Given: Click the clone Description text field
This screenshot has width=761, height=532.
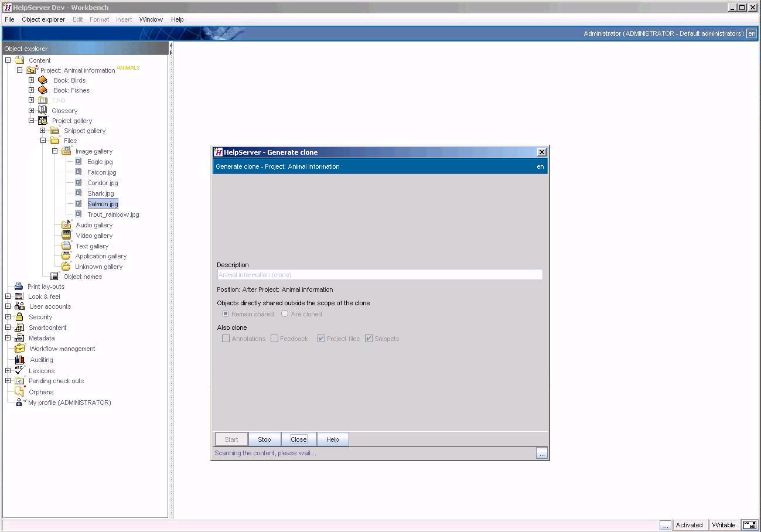Looking at the screenshot, I should tap(380, 275).
